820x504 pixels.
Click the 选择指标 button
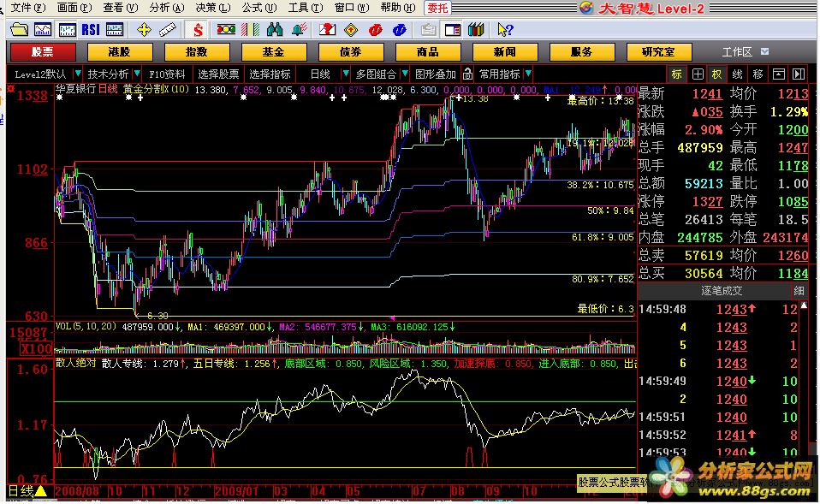tap(270, 74)
